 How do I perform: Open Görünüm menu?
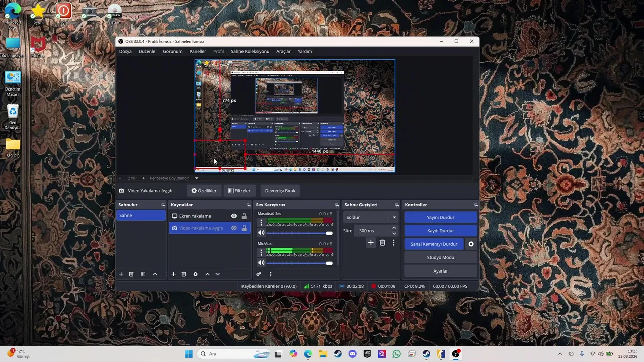pos(173,51)
